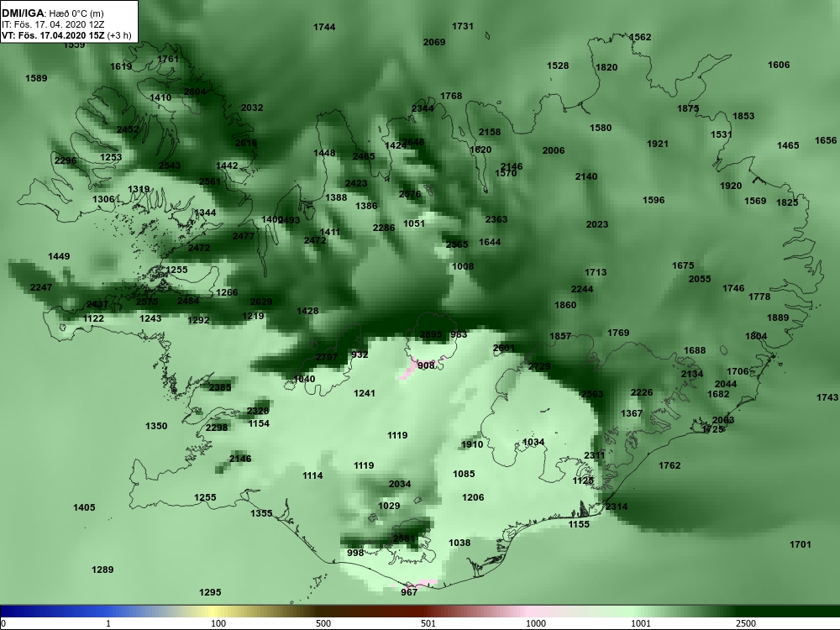
Task: Click the map value 2158
Action: (x=489, y=132)
